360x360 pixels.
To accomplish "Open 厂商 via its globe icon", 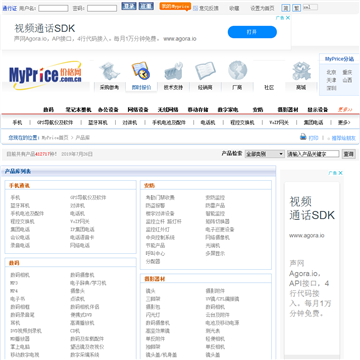I will coord(237,71).
